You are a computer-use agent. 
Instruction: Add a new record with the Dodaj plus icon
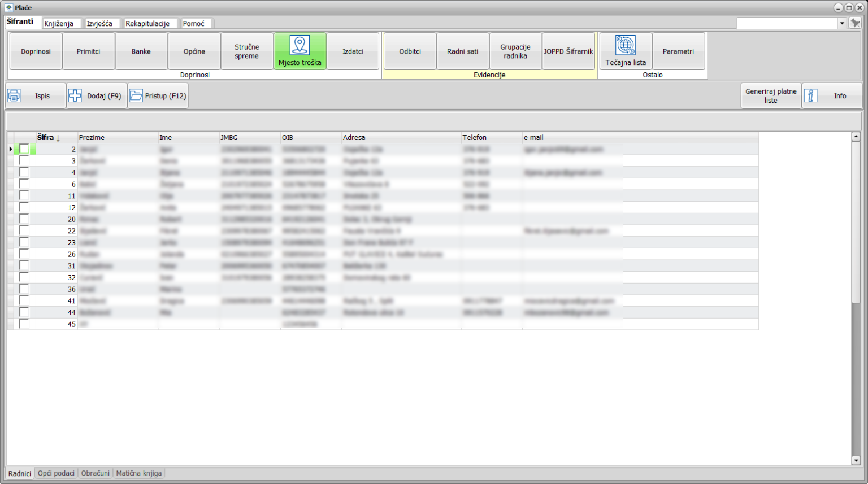pyautogui.click(x=75, y=95)
